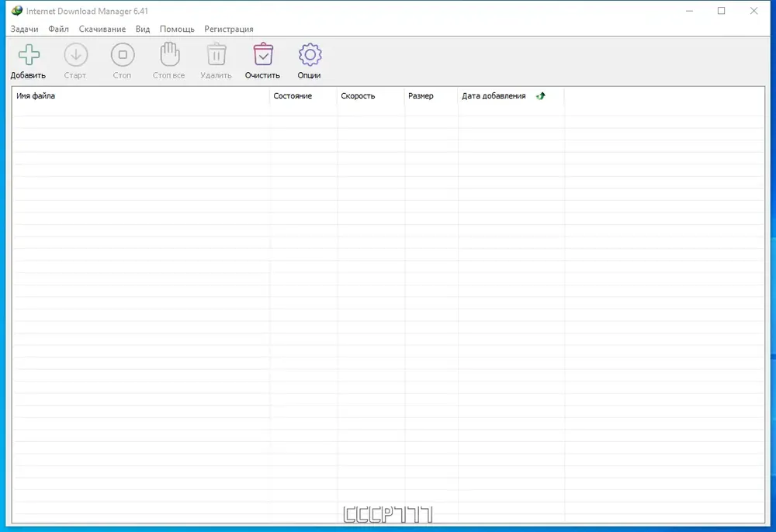Image resolution: width=776 pixels, height=532 pixels.
Task: Click the Очистить checked bin icon
Action: coord(263,54)
